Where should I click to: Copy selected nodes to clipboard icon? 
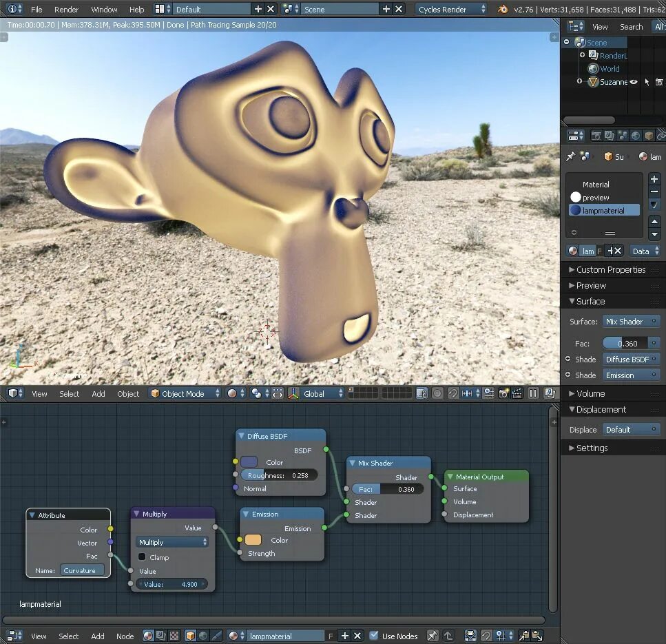tap(525, 636)
